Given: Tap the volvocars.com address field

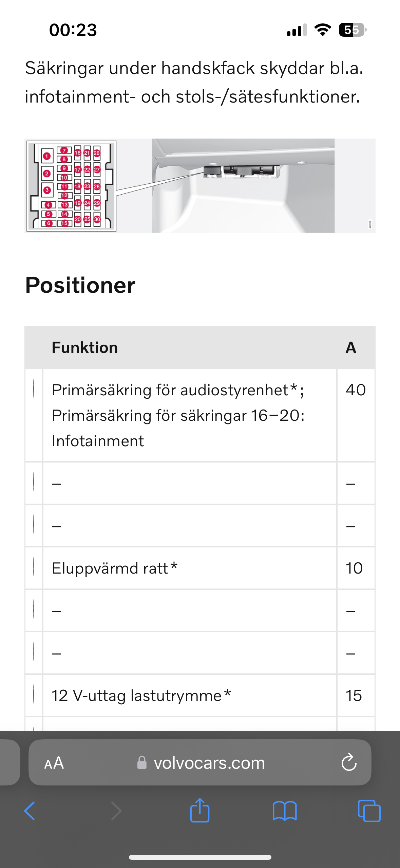Looking at the screenshot, I should (200, 762).
